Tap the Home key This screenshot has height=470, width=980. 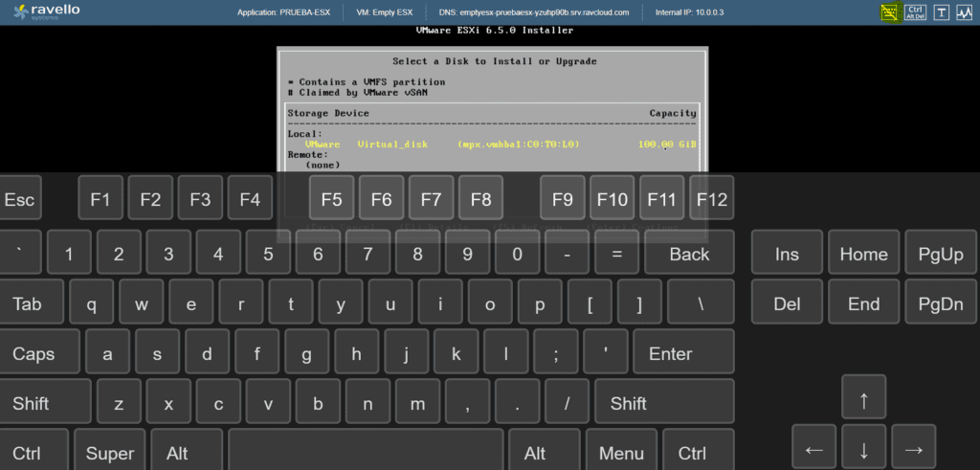864,252
